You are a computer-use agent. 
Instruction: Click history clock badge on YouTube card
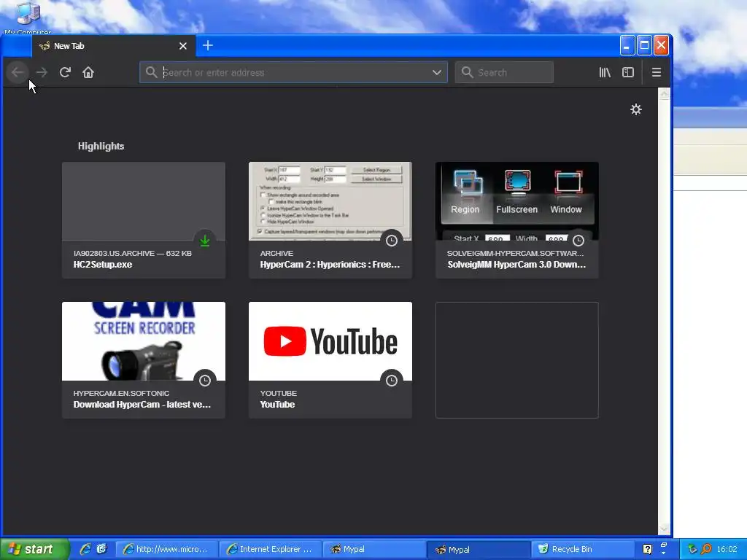392,381
